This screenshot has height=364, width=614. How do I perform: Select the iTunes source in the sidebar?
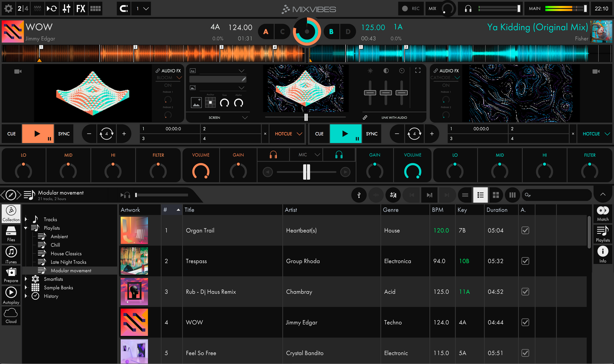pyautogui.click(x=11, y=254)
